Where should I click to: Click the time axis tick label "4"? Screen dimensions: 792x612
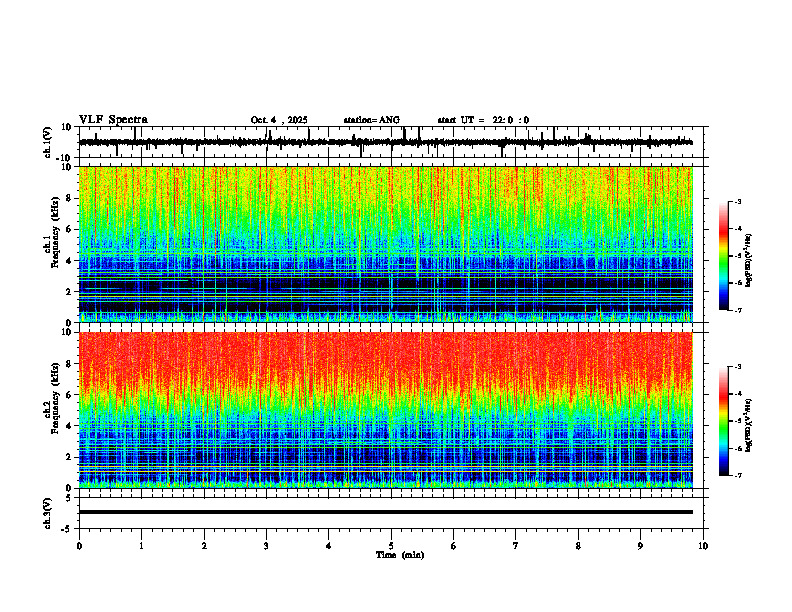coord(329,546)
